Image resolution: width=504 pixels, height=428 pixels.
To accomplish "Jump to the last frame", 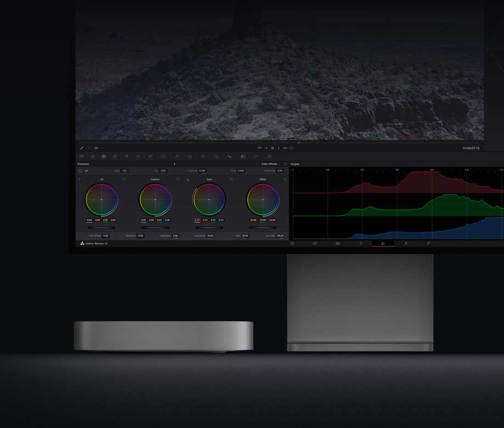I will pyautogui.click(x=285, y=148).
